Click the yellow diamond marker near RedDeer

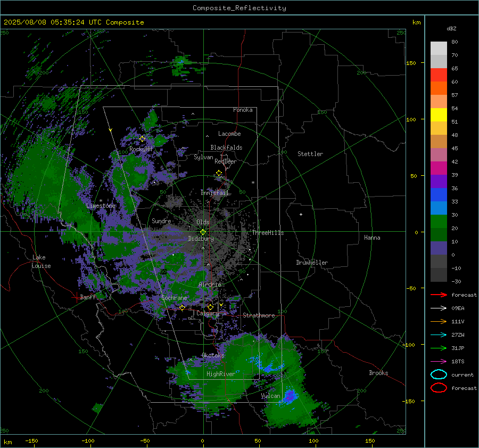(x=219, y=173)
